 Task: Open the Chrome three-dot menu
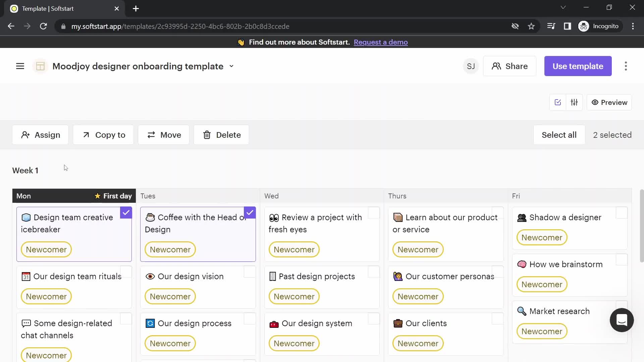[x=633, y=26]
